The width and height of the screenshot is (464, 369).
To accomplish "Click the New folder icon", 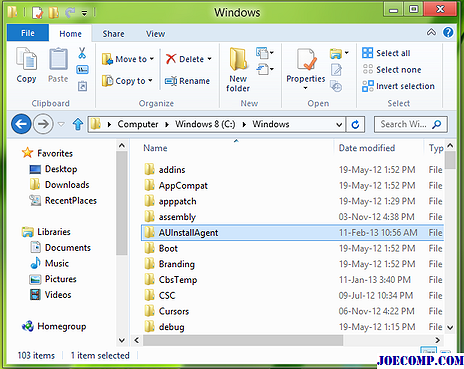I will pyautogui.click(x=238, y=59).
